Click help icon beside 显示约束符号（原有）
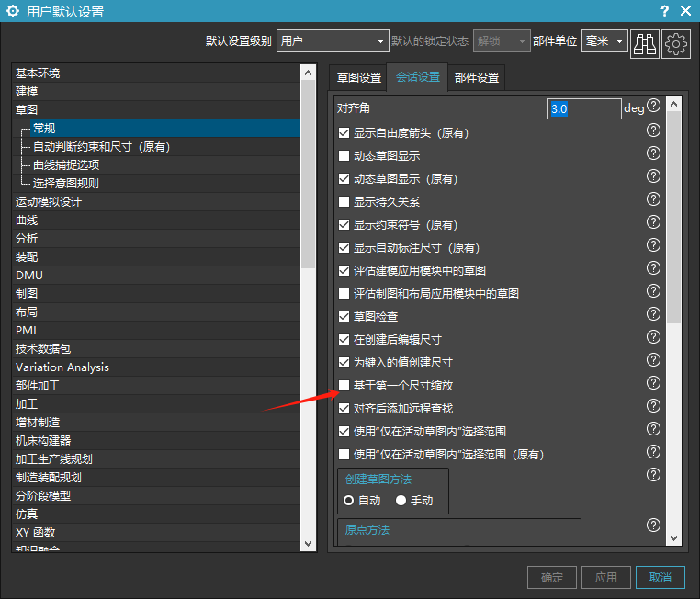Screen dimensions: 700x599 [x=653, y=222]
